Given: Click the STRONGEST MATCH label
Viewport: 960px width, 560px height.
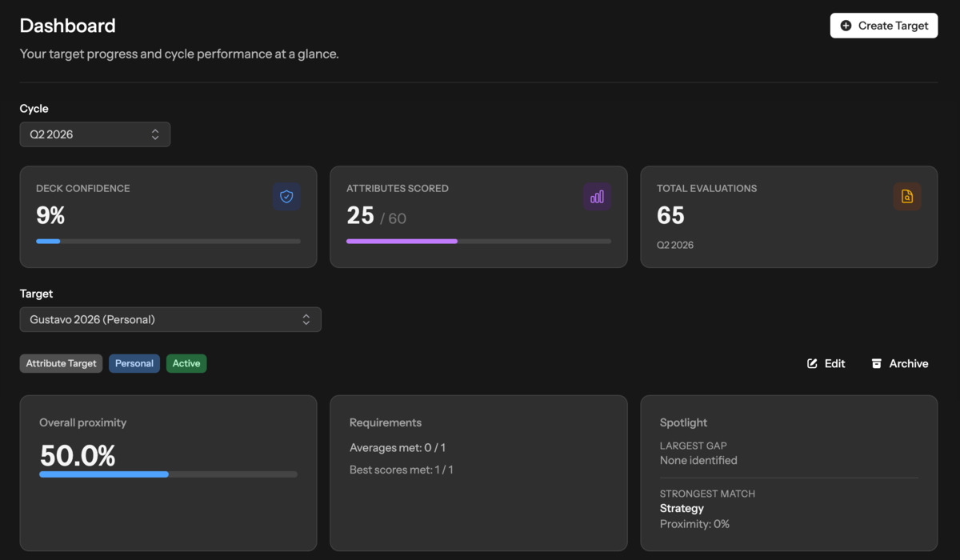Looking at the screenshot, I should click(707, 494).
